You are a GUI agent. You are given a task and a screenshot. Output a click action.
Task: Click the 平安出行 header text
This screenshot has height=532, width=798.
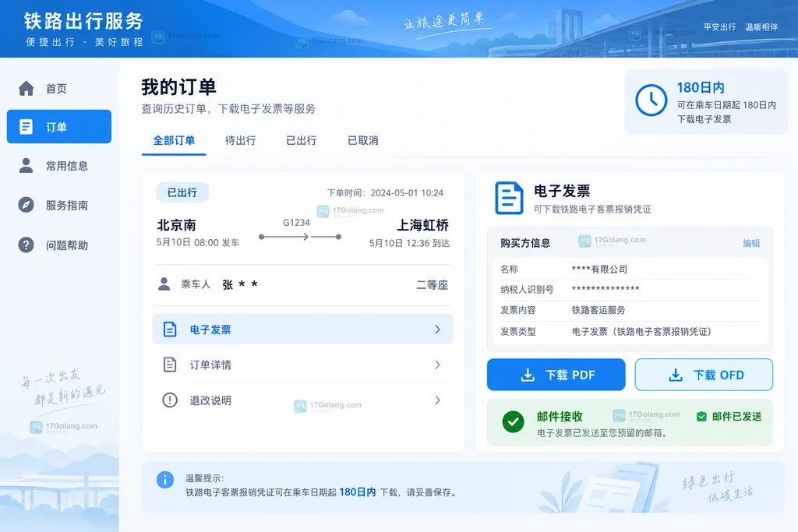coord(719,27)
